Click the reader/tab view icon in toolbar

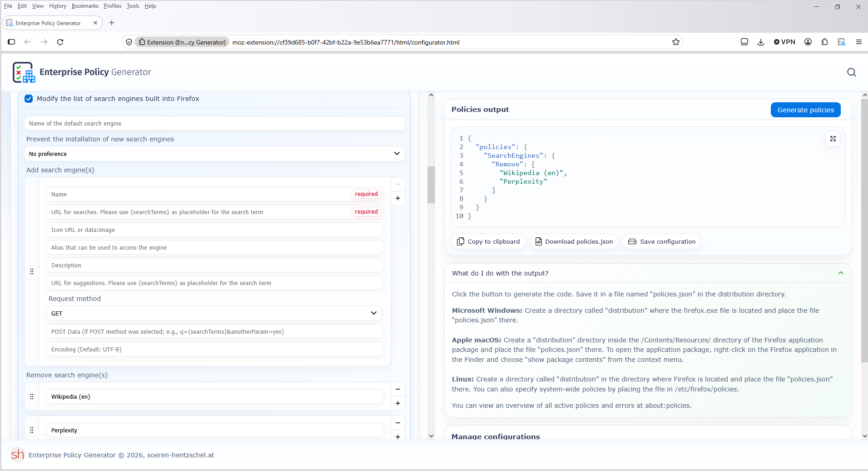point(744,42)
